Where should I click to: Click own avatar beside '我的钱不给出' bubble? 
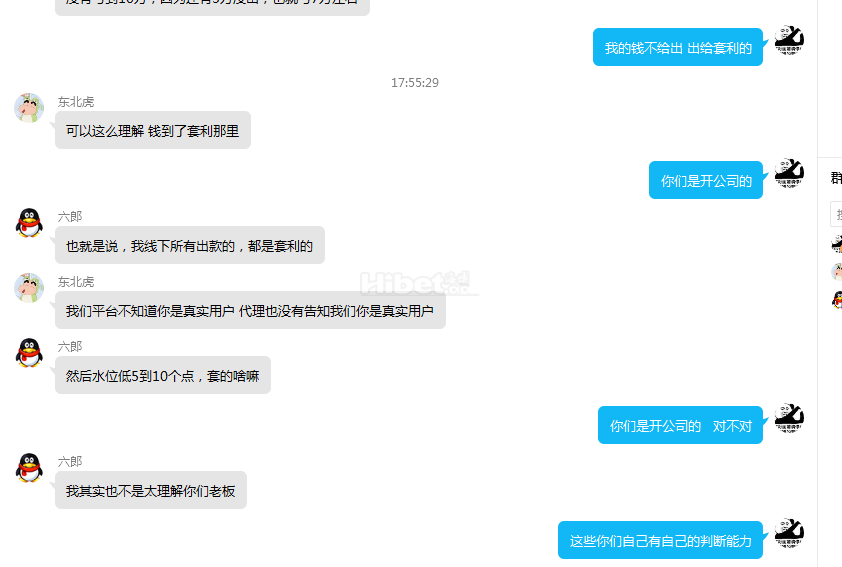[x=789, y=40]
